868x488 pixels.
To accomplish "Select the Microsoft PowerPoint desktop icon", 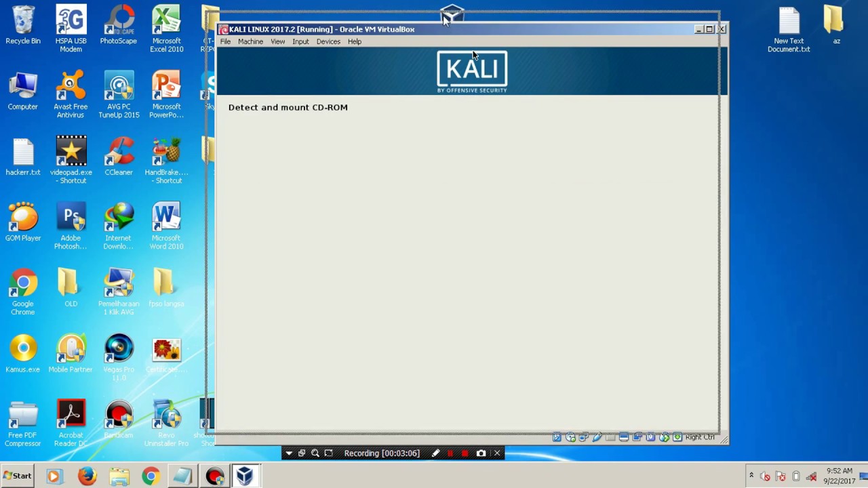I will 166,95.
